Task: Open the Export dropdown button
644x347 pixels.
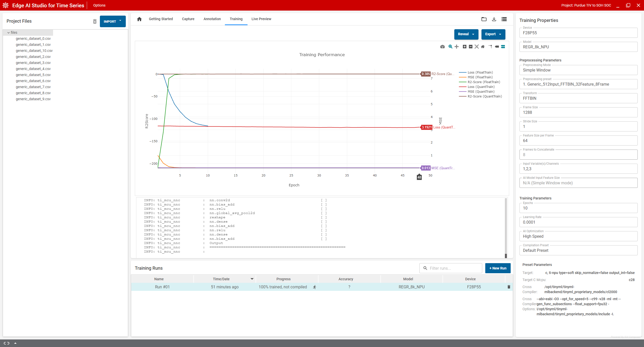Action: point(493,34)
